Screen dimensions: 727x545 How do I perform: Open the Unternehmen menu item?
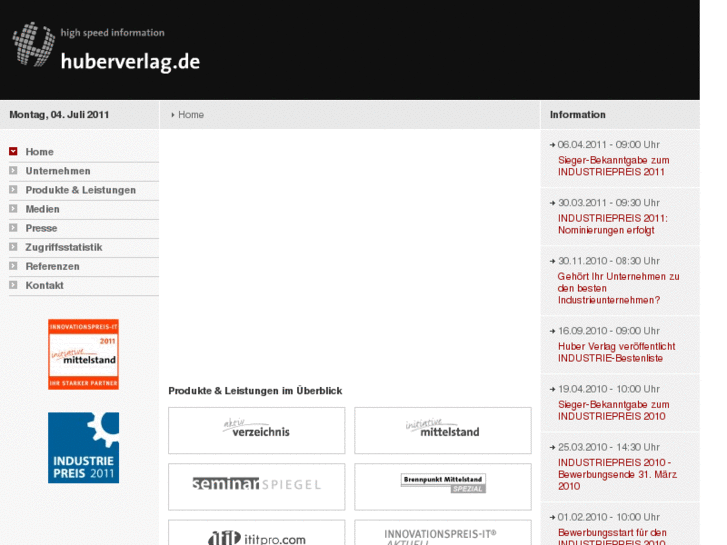pos(58,171)
